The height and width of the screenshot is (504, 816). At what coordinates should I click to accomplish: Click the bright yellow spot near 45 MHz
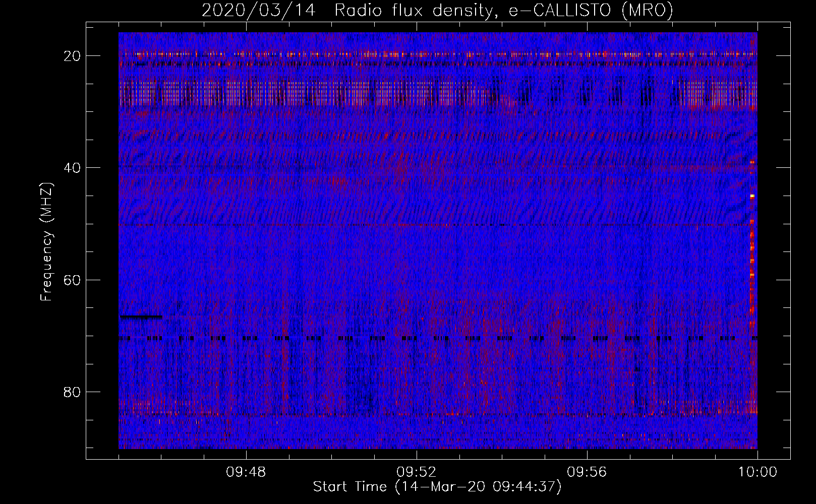(x=752, y=196)
